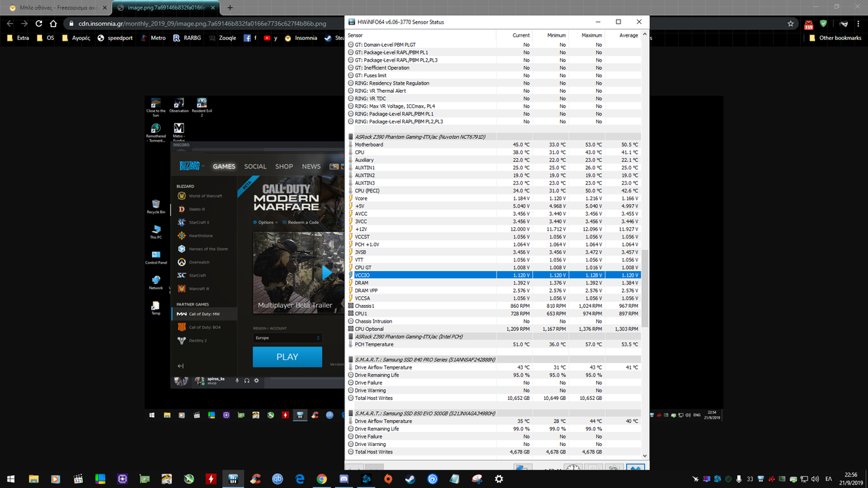
Task: Grab the HWiNFO vertical scrollbar thumb
Action: (646, 288)
